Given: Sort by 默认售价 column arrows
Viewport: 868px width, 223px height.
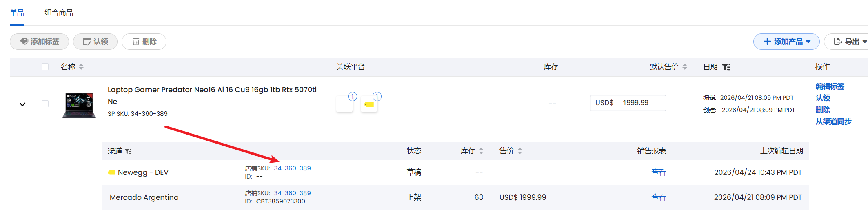Looking at the screenshot, I should 685,67.
